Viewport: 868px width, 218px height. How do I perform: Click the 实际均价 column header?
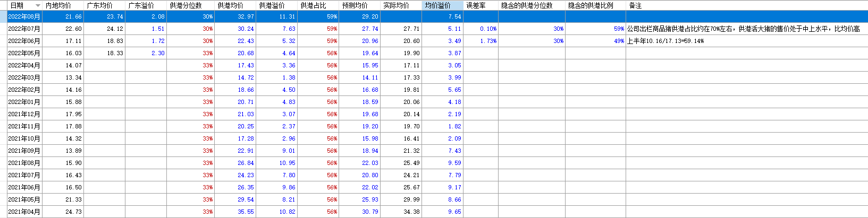click(401, 5)
